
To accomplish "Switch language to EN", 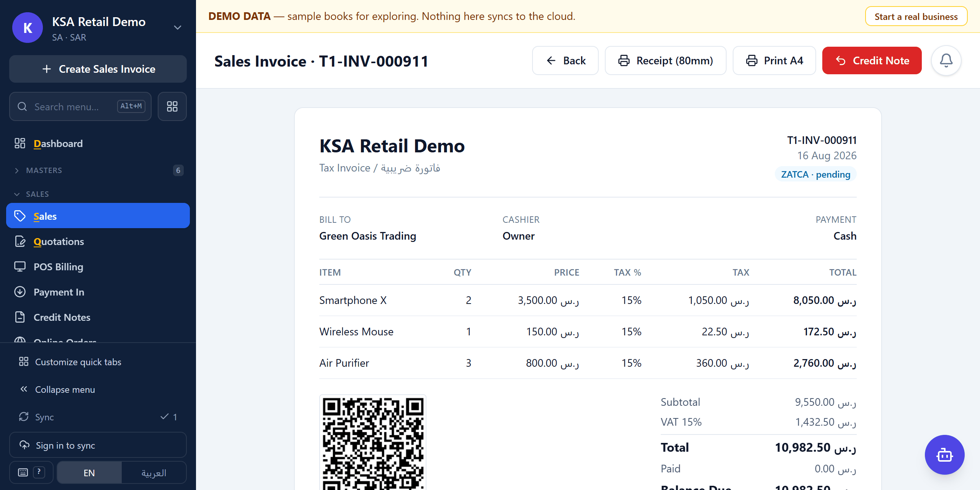I will pos(89,473).
